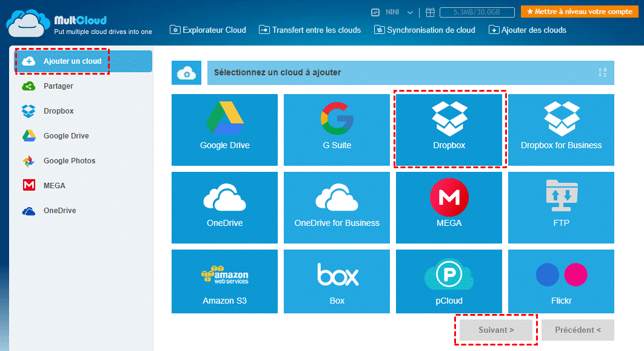Click Mettre à niveau votre compte

pos(580,12)
